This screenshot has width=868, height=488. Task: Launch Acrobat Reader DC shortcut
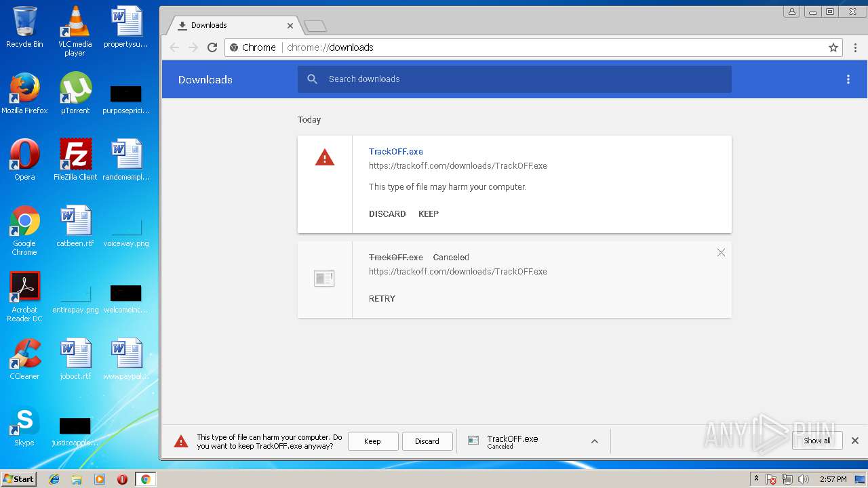(24, 297)
